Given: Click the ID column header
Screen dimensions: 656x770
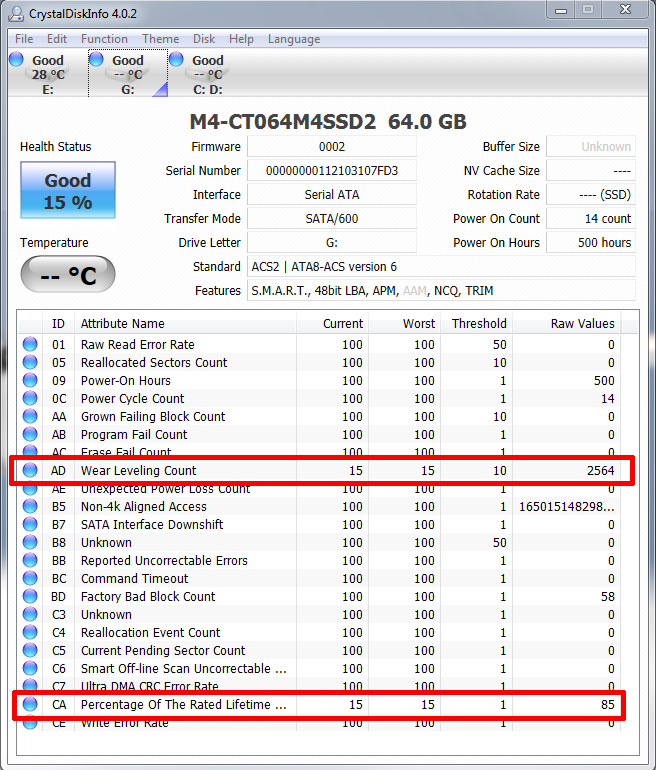Looking at the screenshot, I should point(58,324).
